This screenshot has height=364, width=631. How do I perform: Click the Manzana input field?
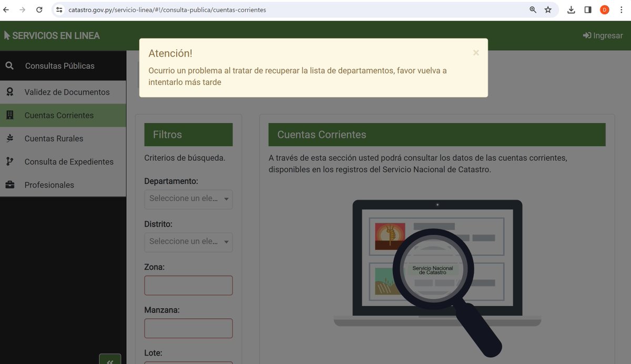point(188,328)
